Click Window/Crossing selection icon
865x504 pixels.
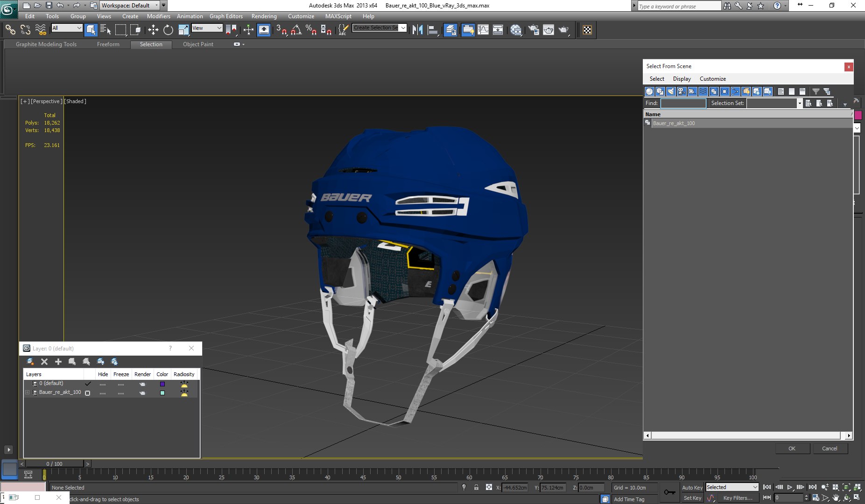coord(136,30)
